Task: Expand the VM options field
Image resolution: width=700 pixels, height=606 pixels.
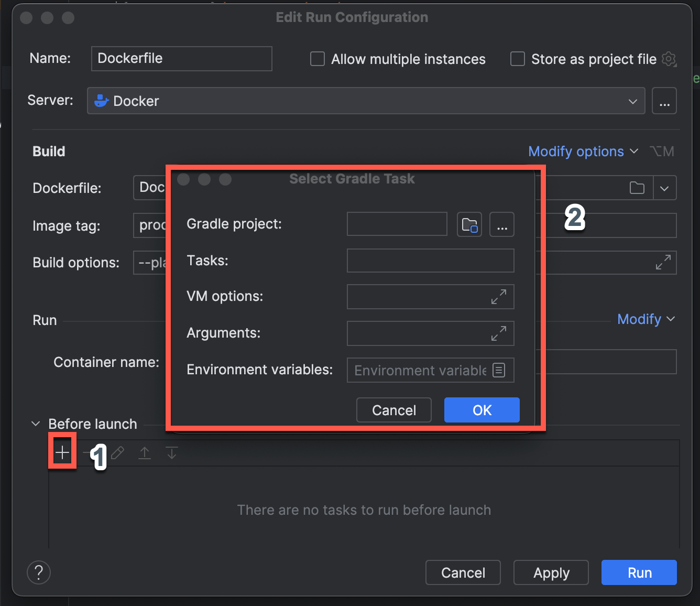Action: pyautogui.click(x=499, y=297)
